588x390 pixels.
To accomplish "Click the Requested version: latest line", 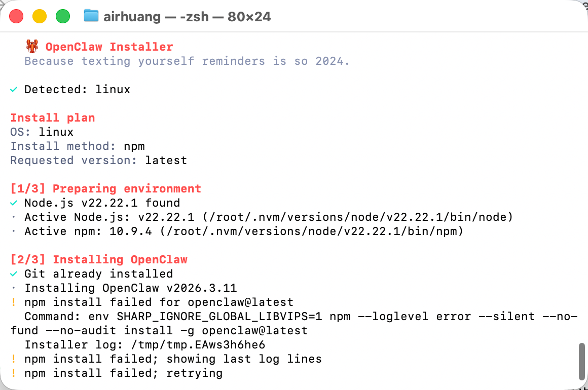I will (99, 161).
